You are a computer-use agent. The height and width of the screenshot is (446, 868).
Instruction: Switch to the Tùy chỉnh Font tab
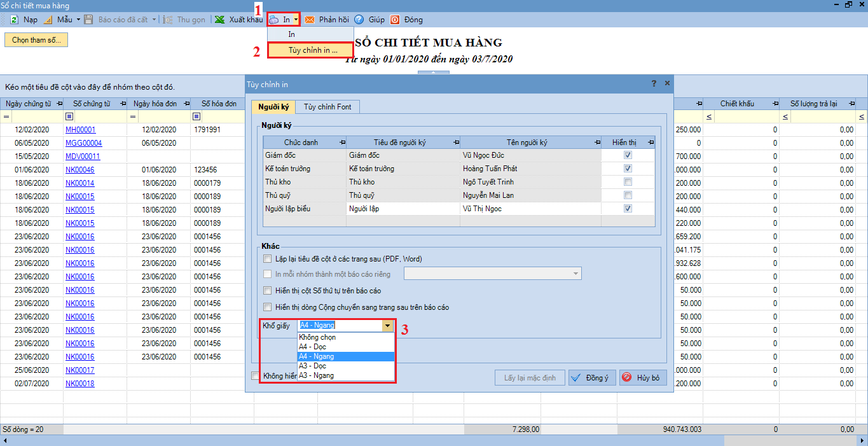click(327, 107)
